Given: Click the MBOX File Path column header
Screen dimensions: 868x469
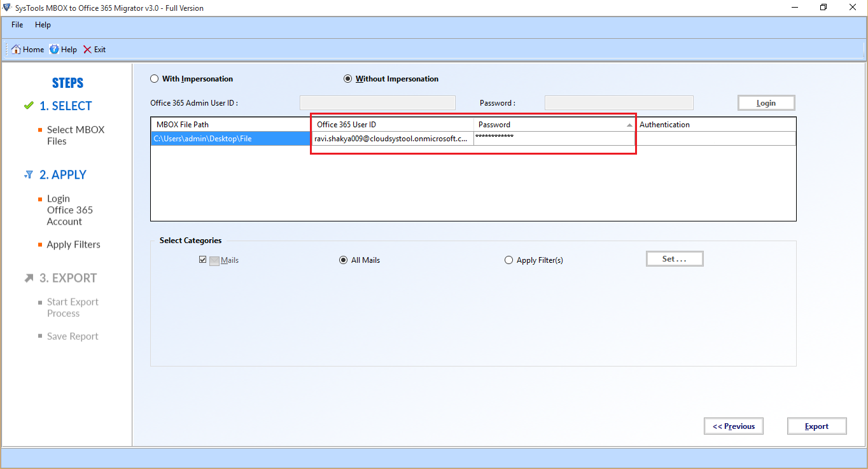Looking at the screenshot, I should 231,125.
